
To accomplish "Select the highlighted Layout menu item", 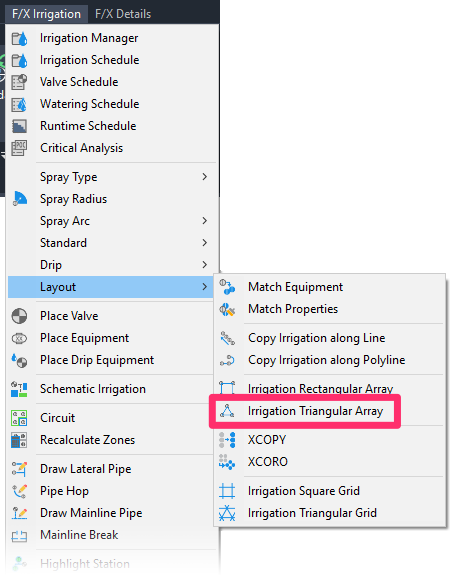I will (111, 287).
